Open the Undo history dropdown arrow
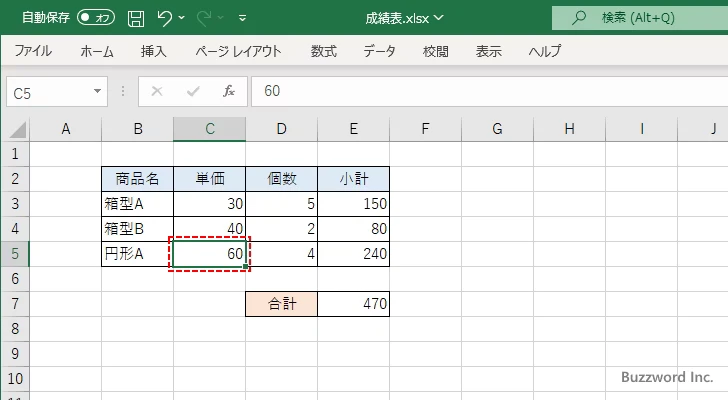The image size is (728, 400). coord(185,17)
